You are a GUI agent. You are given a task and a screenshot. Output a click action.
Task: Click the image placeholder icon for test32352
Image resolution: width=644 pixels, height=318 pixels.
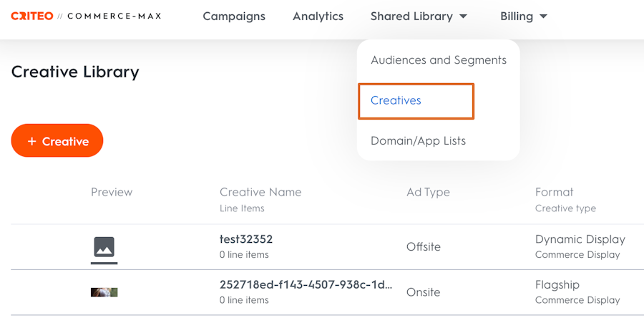(104, 247)
